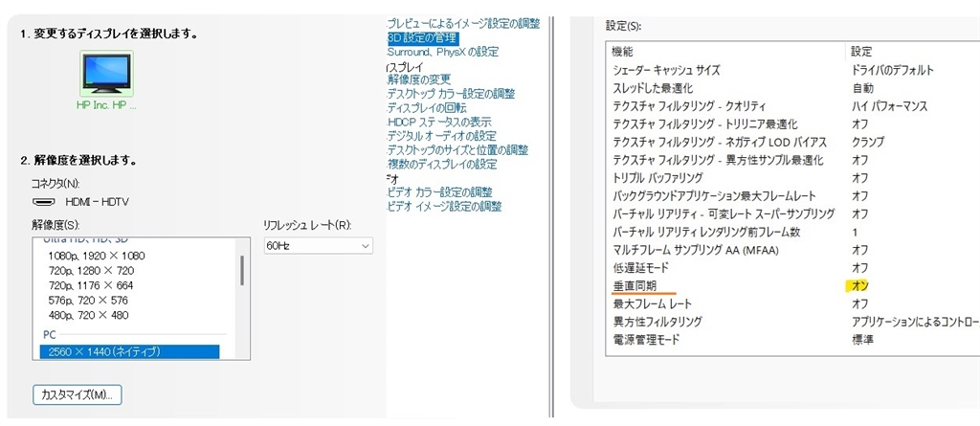Open HDCP ステータスの表示
This screenshot has width=980, height=426.
pos(439,122)
